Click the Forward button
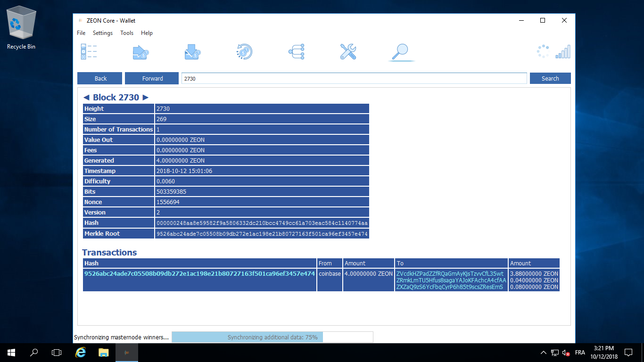Viewport: 644px width, 362px height. coord(152,78)
